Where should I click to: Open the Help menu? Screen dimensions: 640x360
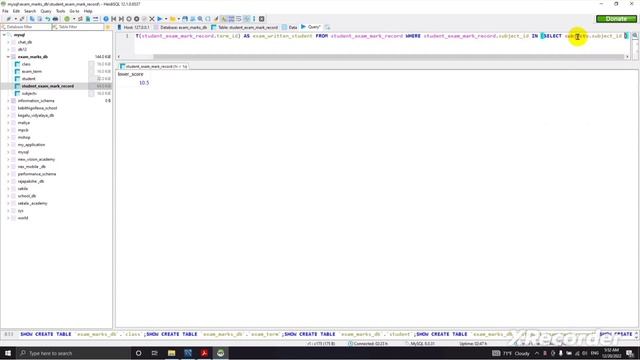[88, 11]
